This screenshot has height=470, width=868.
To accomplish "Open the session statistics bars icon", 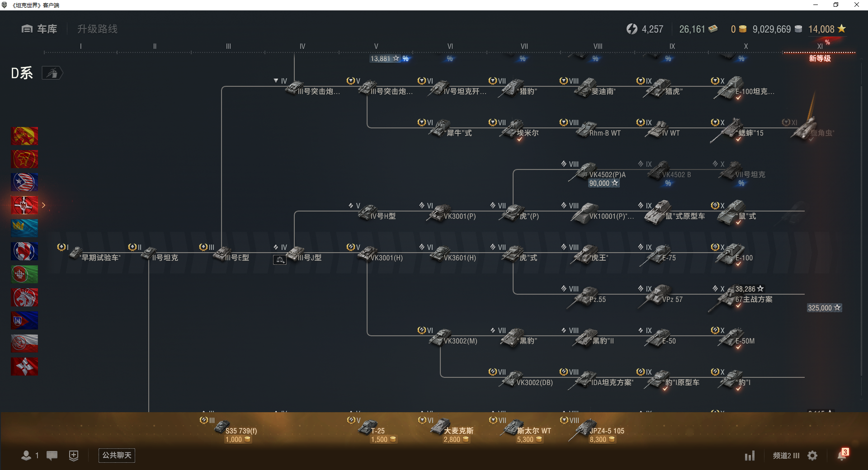I will coord(750,456).
